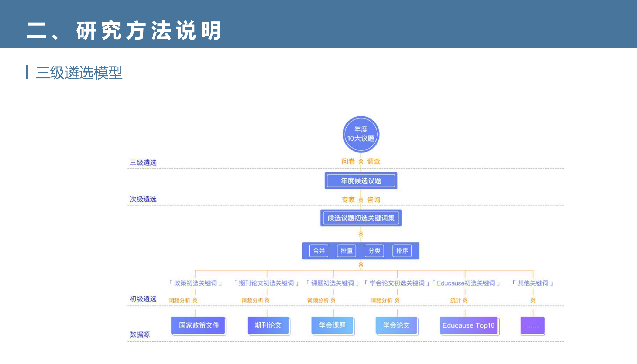Viewport: 637px width, 364px height.
Task: Click the double-chevron arrow between 问卷 and 调查
Action: [x=361, y=162]
